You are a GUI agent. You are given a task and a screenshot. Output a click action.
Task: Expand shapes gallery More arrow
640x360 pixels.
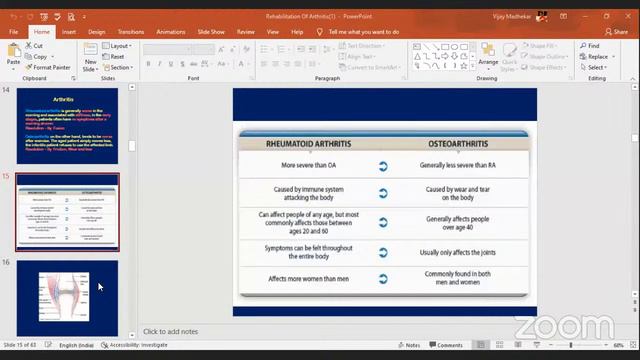click(473, 66)
